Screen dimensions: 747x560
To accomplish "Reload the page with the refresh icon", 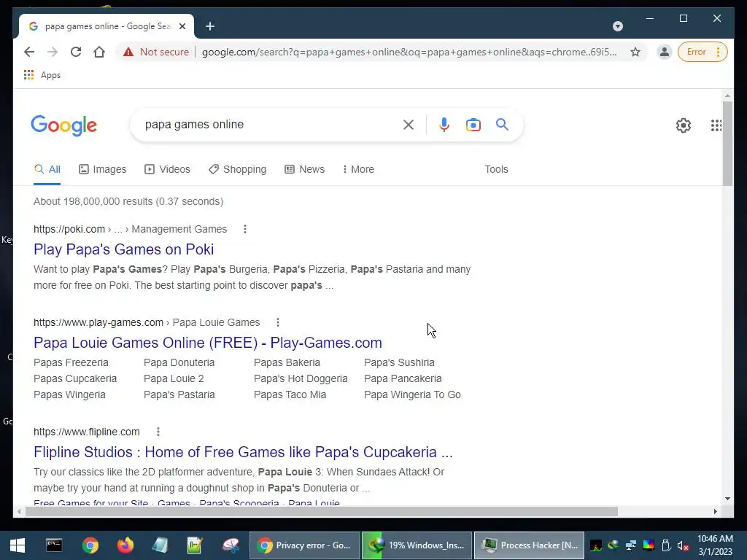I will 76,52.
